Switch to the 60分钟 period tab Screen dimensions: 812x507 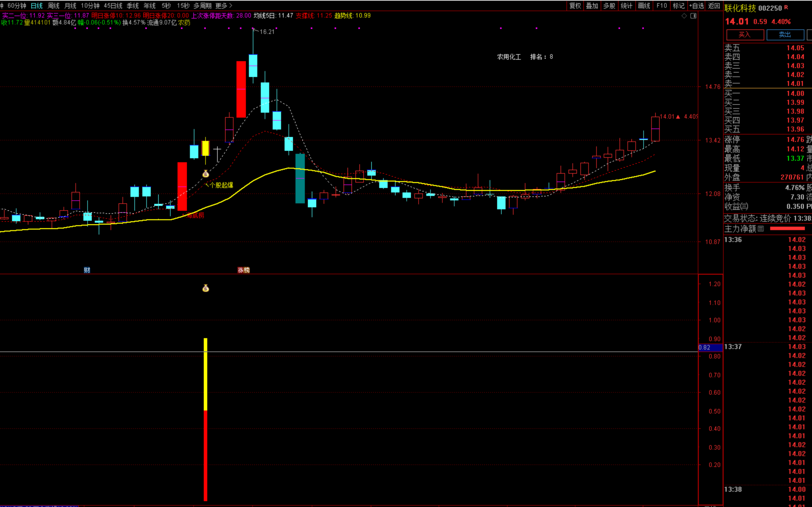pyautogui.click(x=17, y=6)
